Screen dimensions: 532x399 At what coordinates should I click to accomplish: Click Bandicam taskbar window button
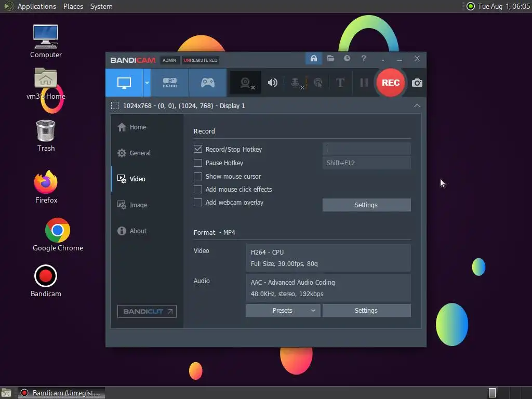(x=61, y=393)
